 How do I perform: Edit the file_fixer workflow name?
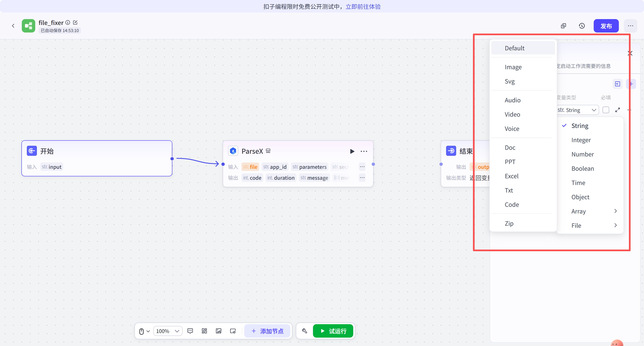[x=75, y=22]
